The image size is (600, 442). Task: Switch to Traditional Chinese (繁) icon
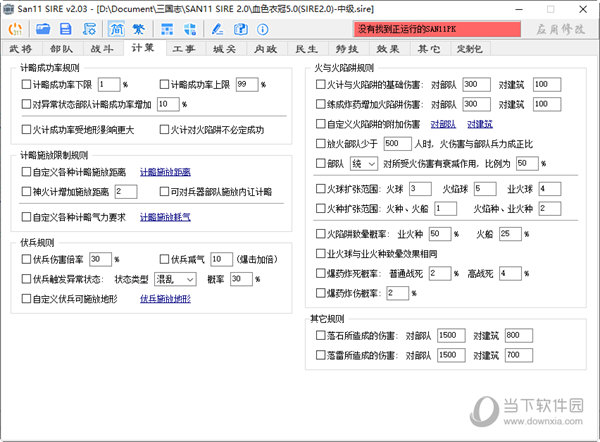pyautogui.click(x=138, y=29)
